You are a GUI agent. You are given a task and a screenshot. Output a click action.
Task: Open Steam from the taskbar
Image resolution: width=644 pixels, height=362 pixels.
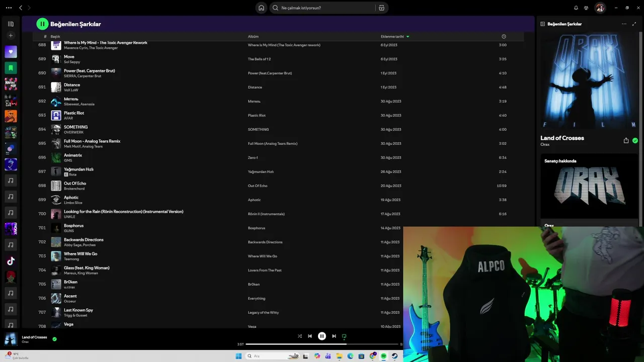tap(394, 356)
